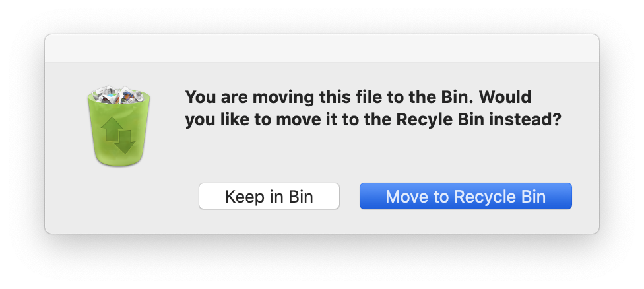This screenshot has height=289, width=644.
Task: Select the upward arrow on the bin
Action: 112,129
